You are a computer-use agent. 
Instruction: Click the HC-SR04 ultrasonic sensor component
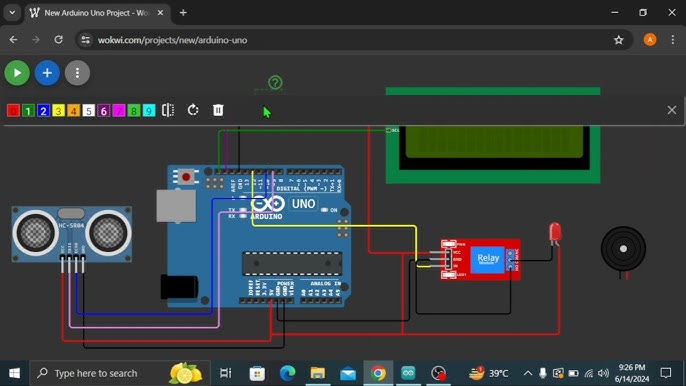[72, 234]
